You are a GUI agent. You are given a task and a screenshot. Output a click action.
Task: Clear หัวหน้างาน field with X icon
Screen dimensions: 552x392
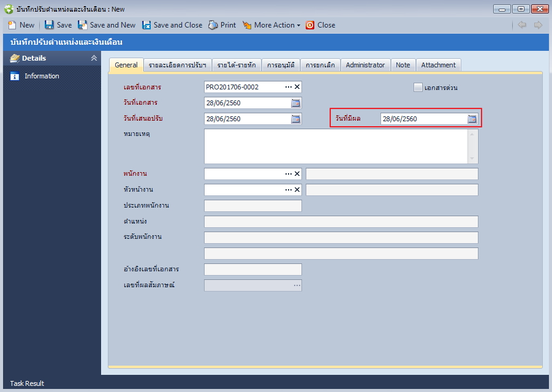pos(297,190)
